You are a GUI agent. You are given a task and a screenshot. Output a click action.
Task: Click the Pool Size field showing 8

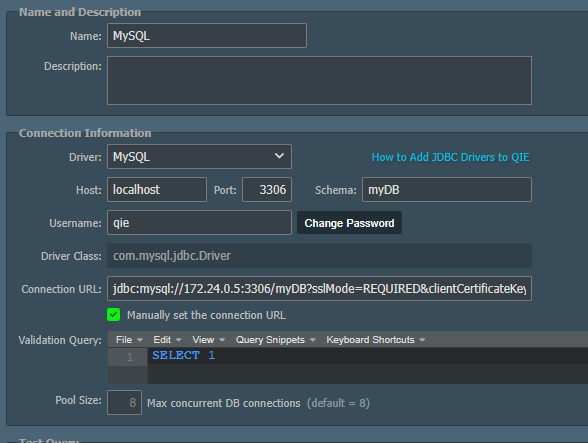(124, 402)
